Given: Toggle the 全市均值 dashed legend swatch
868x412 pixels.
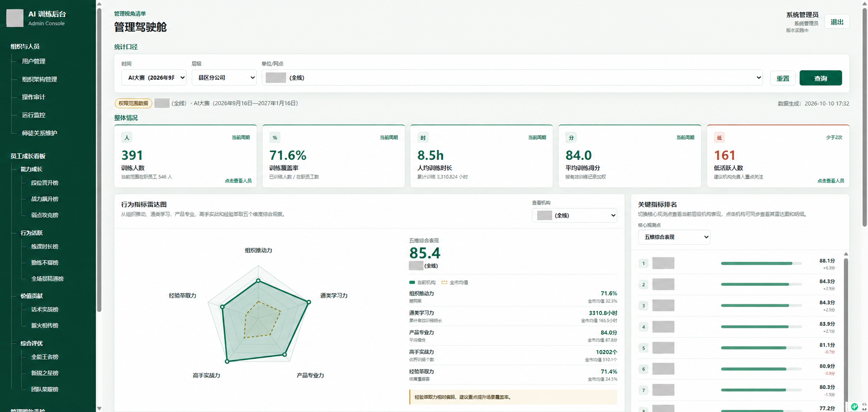Looking at the screenshot, I should (444, 282).
